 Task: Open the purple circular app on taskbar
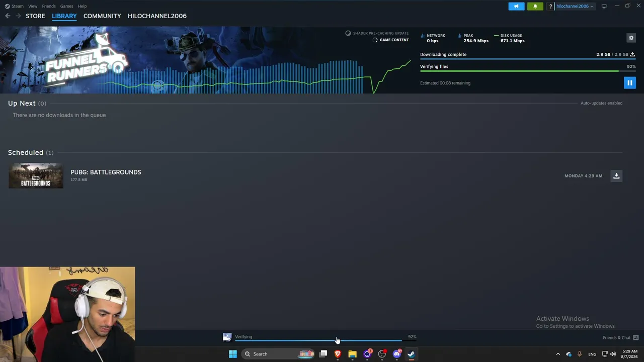click(x=367, y=354)
